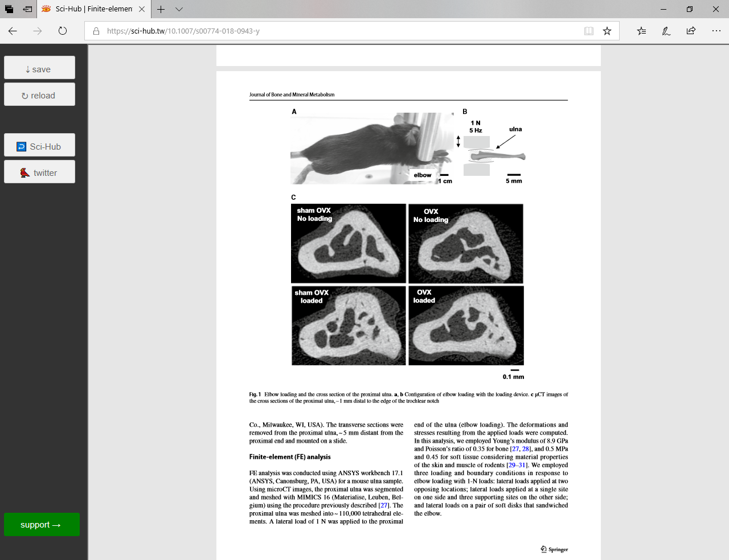729x560 pixels.
Task: Open the Reading view book icon
Action: point(589,31)
